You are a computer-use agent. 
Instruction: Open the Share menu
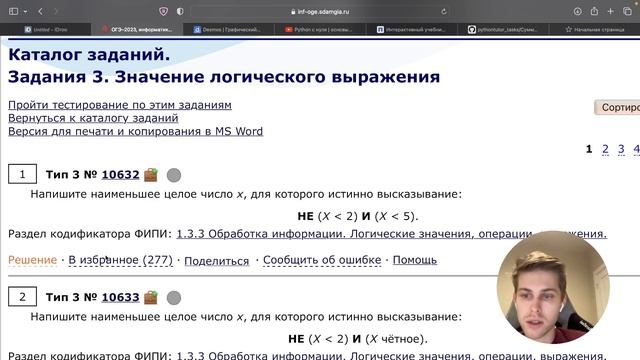click(594, 11)
